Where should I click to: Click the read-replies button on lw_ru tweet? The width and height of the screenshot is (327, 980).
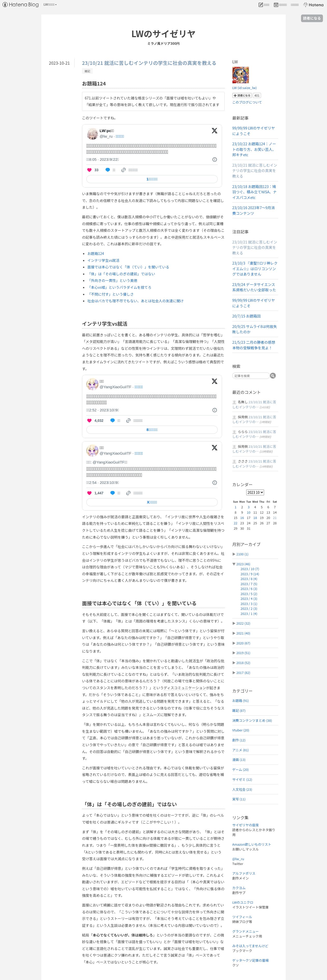152,179
